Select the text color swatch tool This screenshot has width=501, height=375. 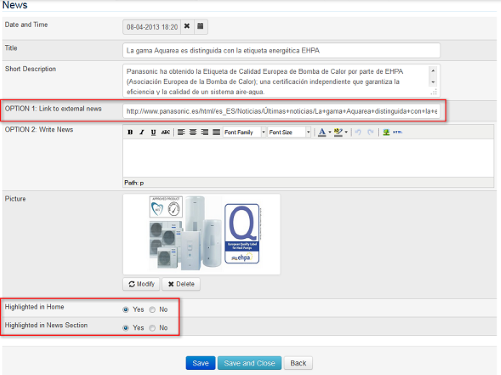[x=322, y=132]
